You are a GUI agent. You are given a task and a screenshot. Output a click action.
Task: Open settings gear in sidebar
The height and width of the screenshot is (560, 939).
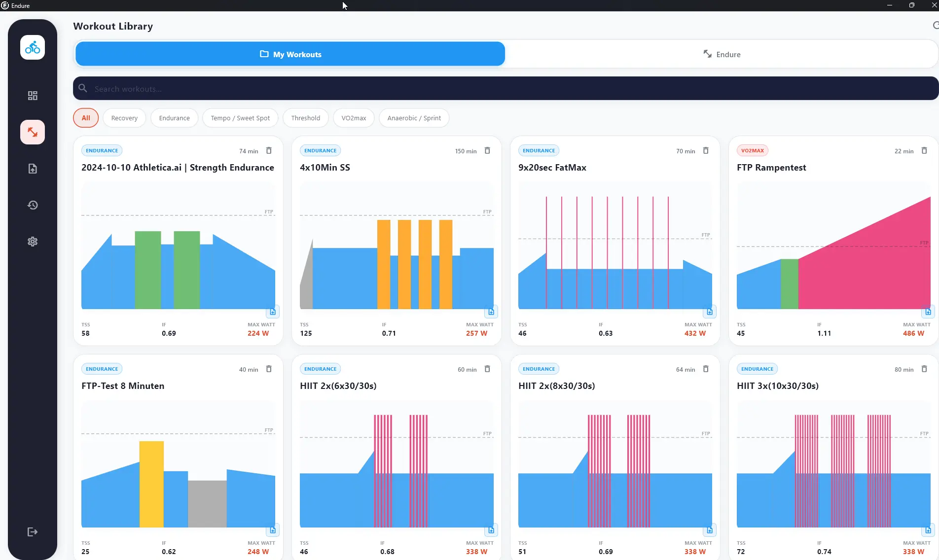click(x=33, y=242)
